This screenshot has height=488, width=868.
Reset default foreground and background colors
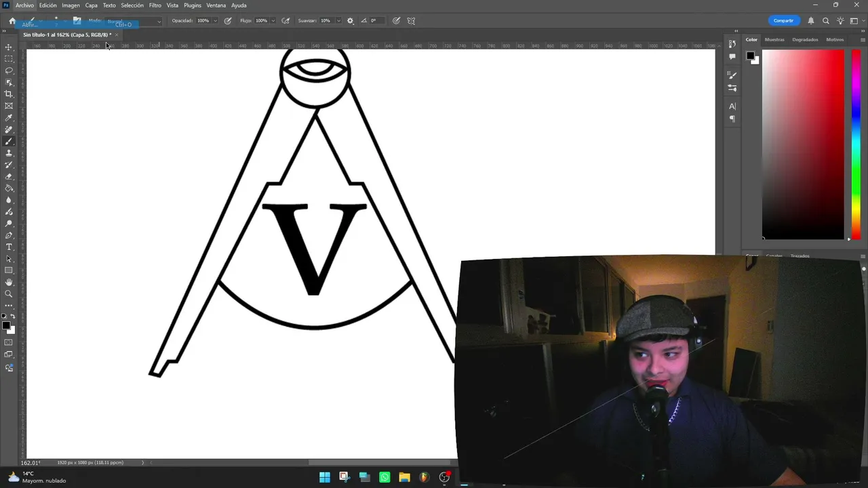pos(5,317)
